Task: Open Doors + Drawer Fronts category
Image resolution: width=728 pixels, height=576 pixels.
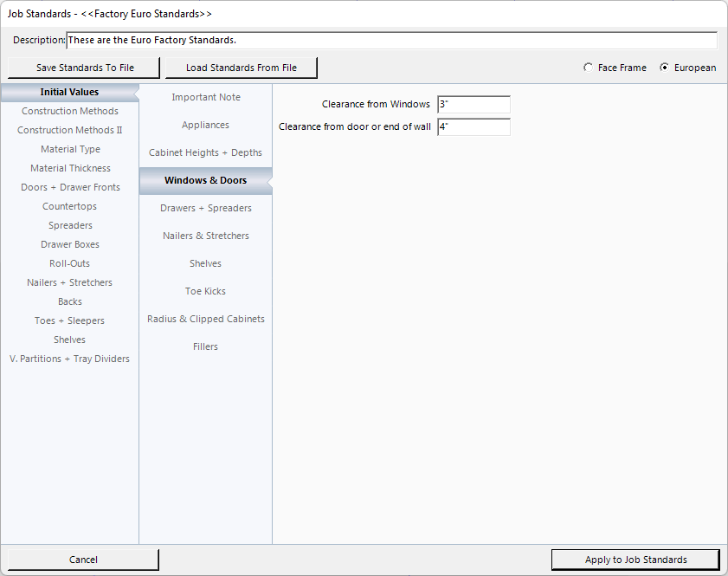Action: (70, 187)
